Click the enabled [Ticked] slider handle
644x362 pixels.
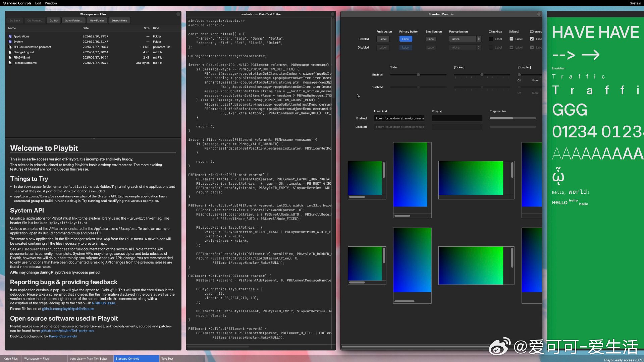(482, 75)
